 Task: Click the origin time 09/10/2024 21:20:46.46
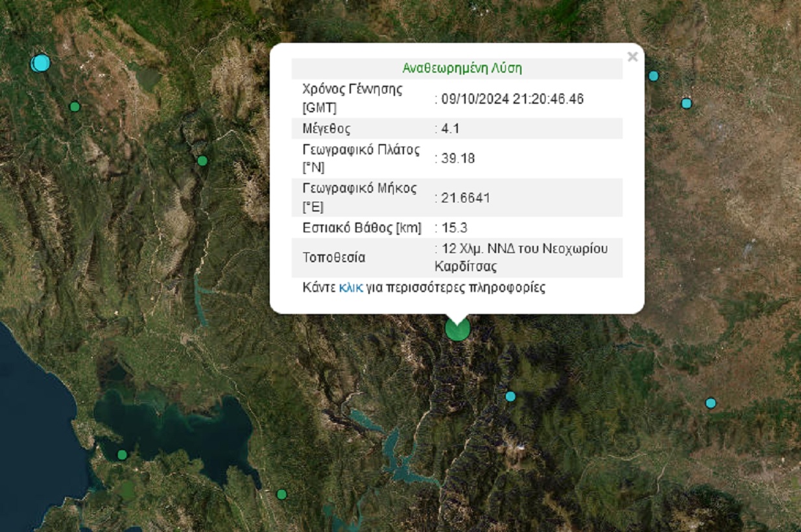(512, 99)
